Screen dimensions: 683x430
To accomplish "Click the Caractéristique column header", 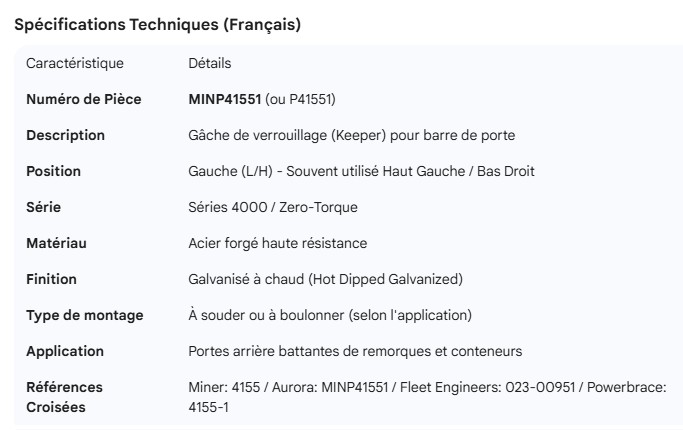I will pos(75,63).
